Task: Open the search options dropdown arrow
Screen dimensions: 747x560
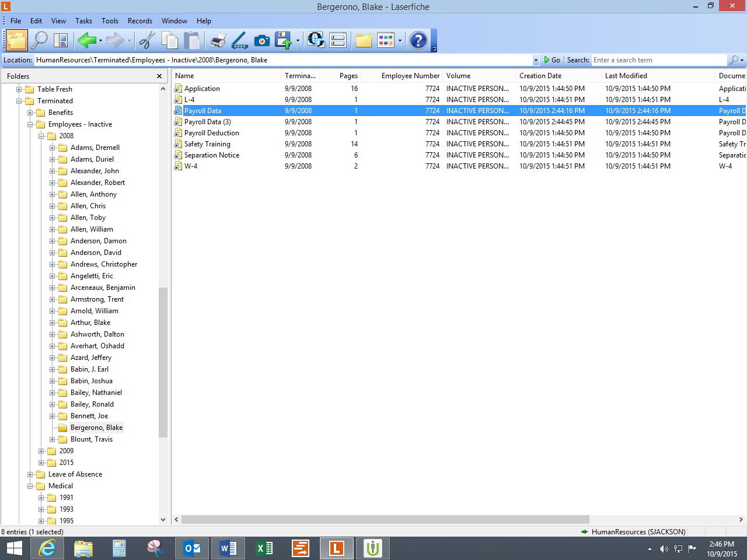Action: [742, 60]
